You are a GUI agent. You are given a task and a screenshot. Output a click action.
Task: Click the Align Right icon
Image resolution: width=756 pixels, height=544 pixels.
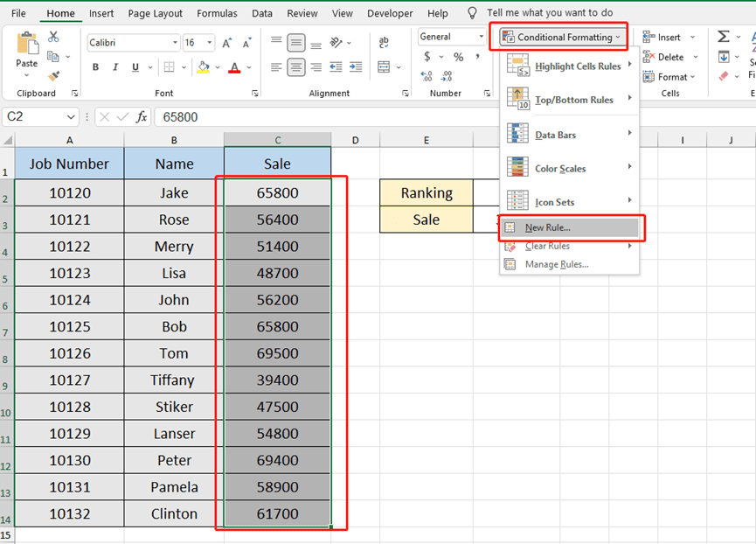point(316,67)
